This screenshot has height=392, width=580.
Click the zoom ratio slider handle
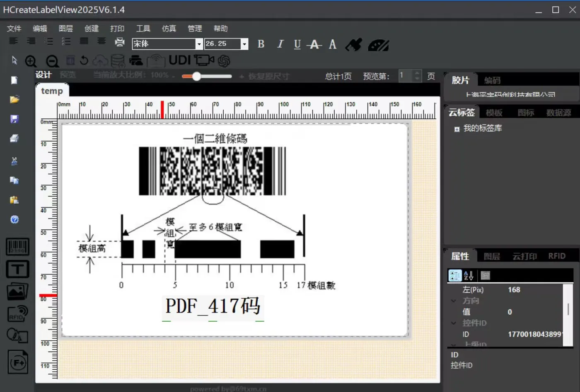[x=197, y=76]
